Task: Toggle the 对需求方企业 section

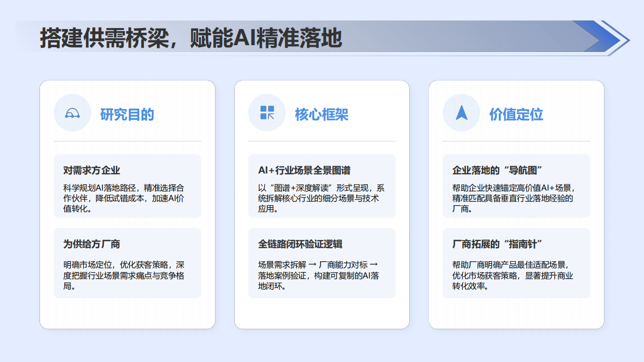Action: (x=127, y=185)
